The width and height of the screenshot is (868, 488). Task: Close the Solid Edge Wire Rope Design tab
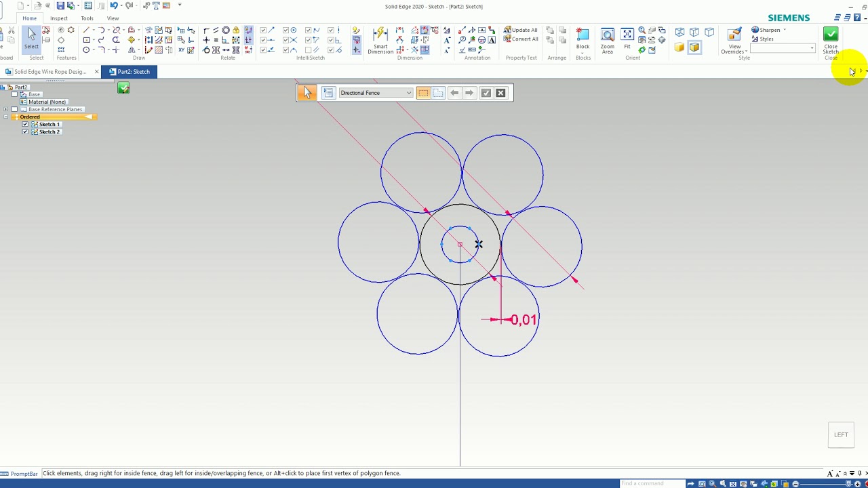pyautogui.click(x=96, y=71)
